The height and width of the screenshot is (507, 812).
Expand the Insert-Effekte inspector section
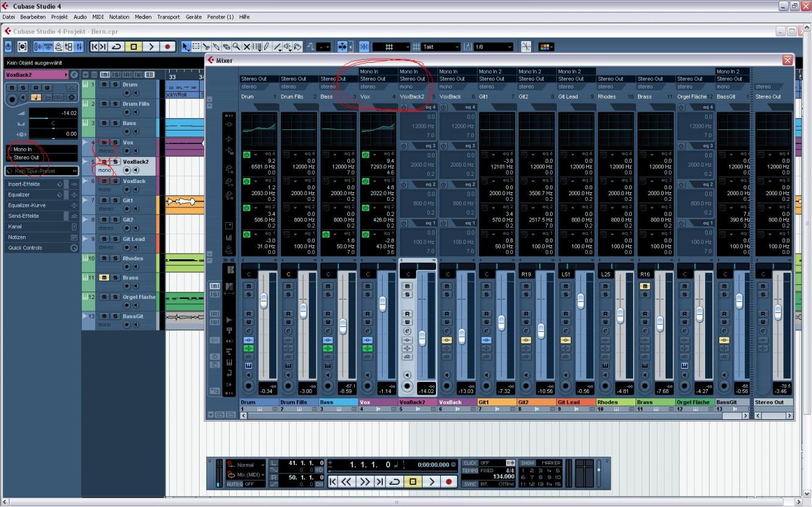coord(42,184)
